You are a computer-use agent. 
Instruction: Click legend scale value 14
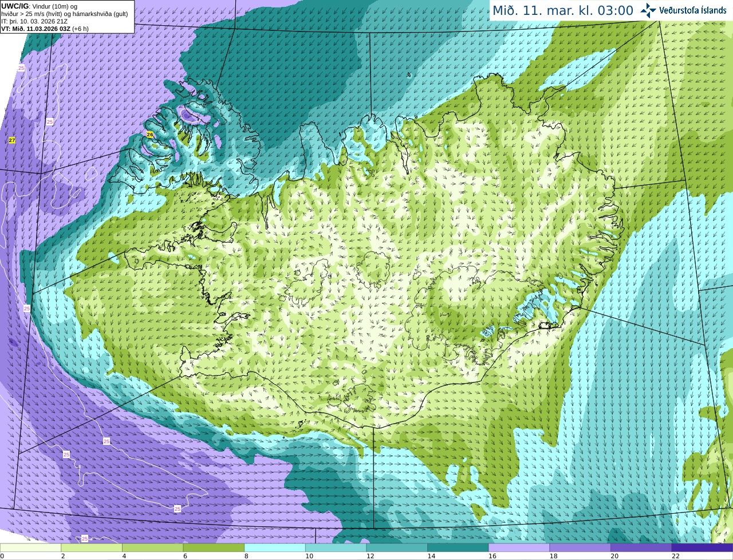(431, 556)
